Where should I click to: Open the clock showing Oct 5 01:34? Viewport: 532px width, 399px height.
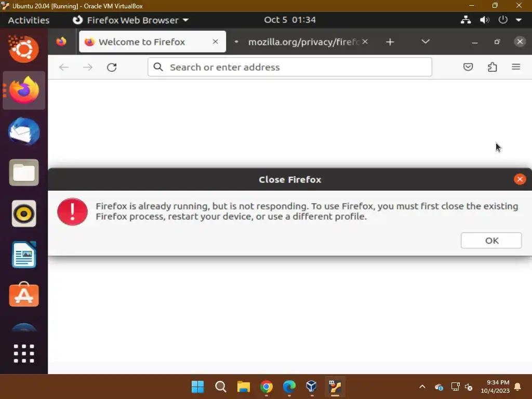click(290, 20)
